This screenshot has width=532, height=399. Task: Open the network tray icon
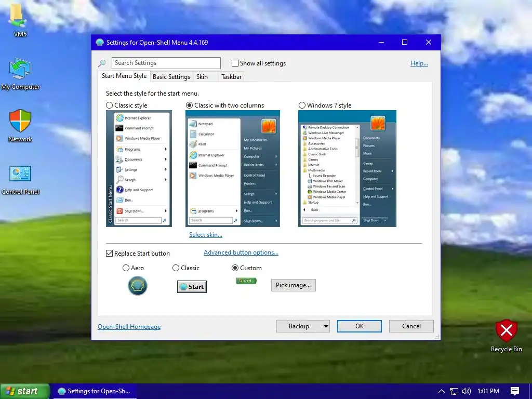point(454,391)
